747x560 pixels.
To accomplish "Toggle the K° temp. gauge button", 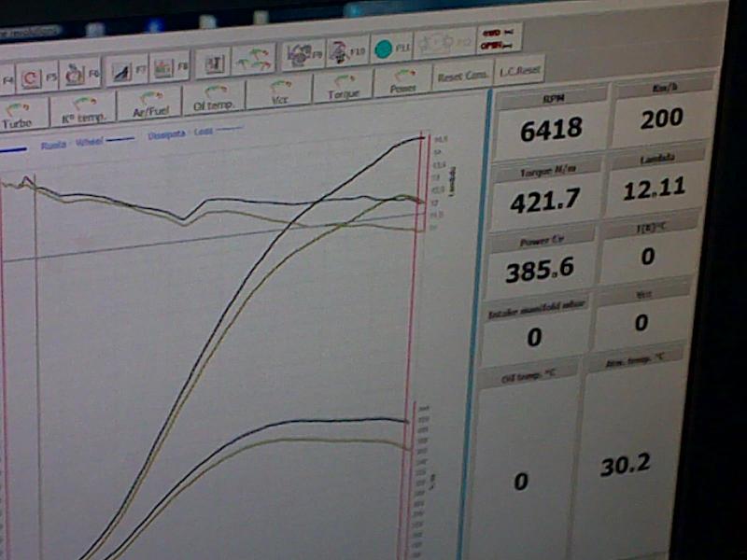I will click(x=83, y=108).
